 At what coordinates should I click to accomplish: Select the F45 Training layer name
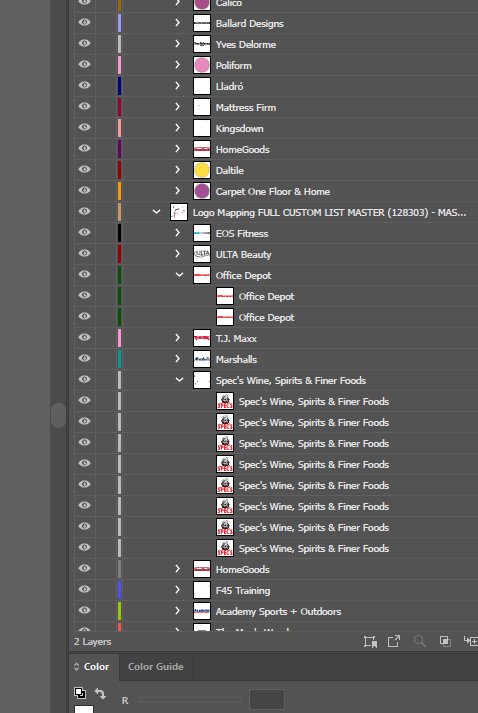pyautogui.click(x=243, y=591)
